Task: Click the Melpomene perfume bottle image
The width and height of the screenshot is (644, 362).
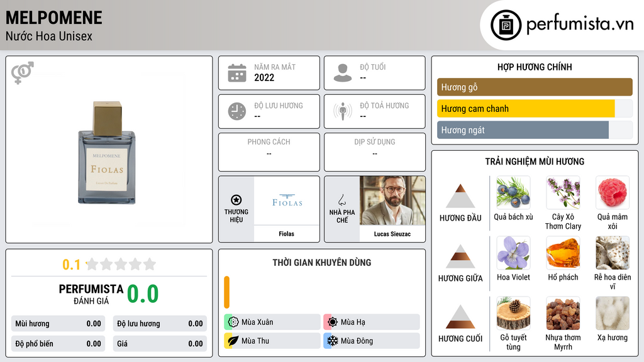Action: click(x=107, y=153)
